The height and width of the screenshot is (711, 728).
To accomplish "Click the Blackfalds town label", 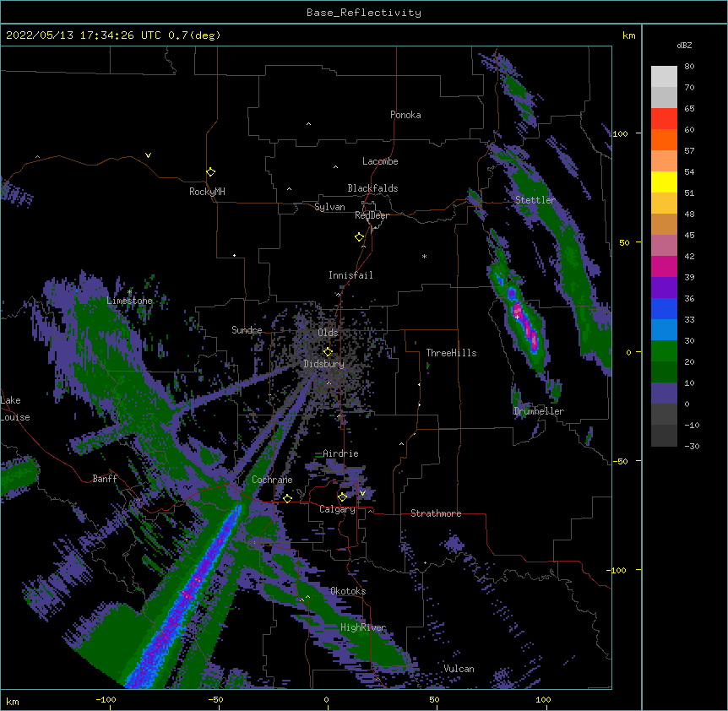I will [372, 188].
